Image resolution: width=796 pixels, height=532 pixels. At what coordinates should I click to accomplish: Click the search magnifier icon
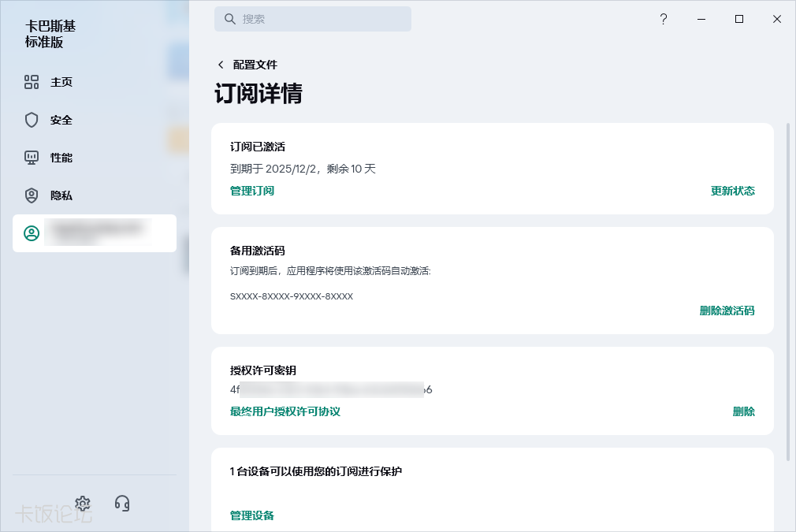click(229, 18)
